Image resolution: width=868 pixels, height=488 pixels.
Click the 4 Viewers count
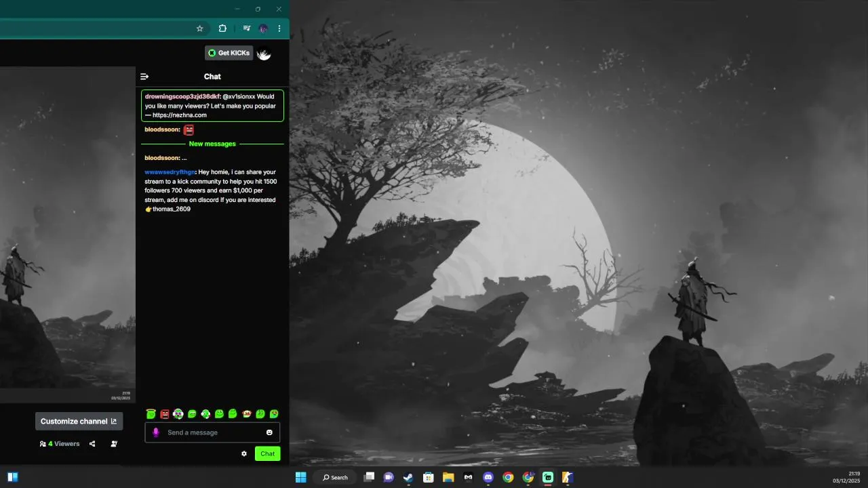pyautogui.click(x=60, y=444)
